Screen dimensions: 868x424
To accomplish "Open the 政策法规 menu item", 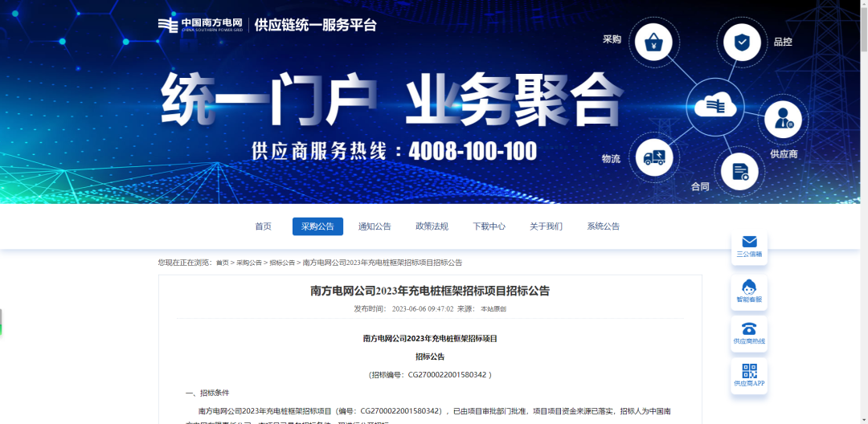I will pos(432,226).
